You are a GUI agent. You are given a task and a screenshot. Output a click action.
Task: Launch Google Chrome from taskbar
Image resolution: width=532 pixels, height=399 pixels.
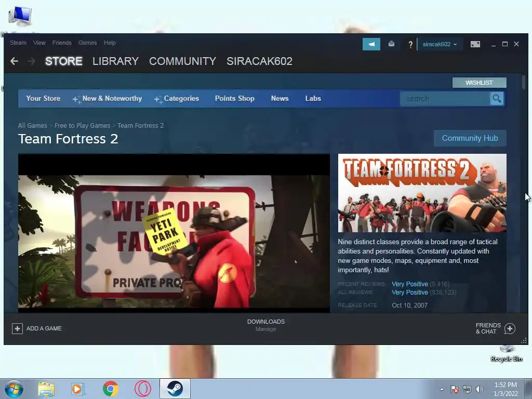click(x=110, y=389)
